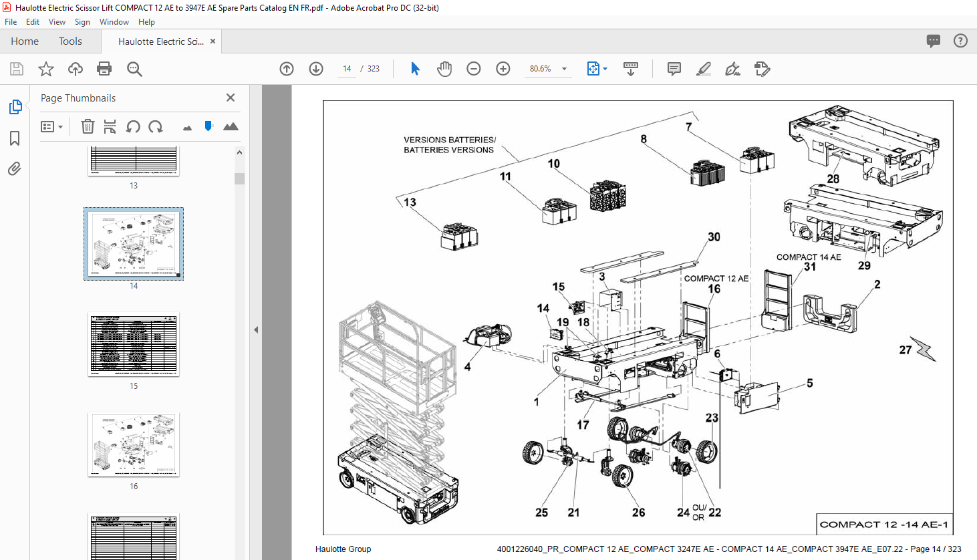The image size is (977, 560).
Task: Click the 'Haulotte Group' footer text
Action: tap(343, 549)
